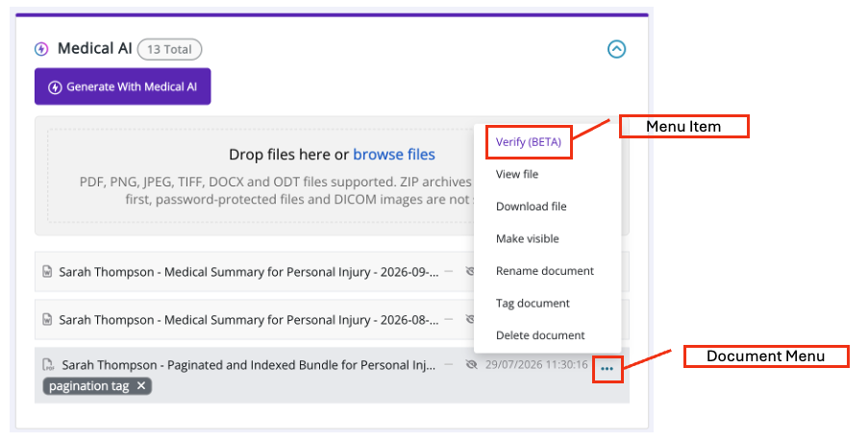
Task: Select Verify (BETA) menu item
Action: click(528, 142)
